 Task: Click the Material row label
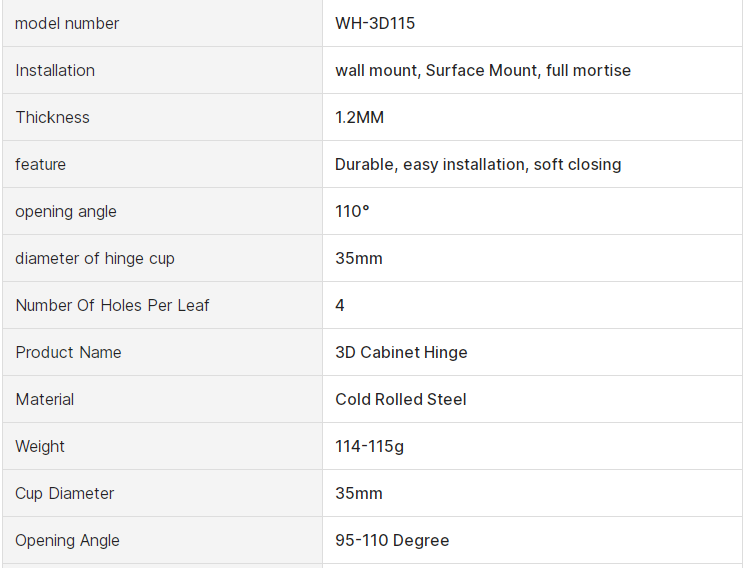point(45,399)
